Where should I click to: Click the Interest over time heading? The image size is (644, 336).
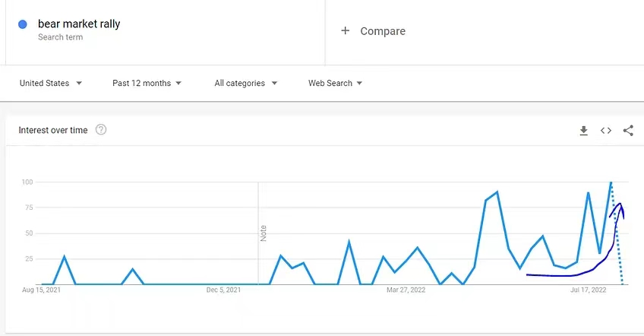(x=53, y=130)
